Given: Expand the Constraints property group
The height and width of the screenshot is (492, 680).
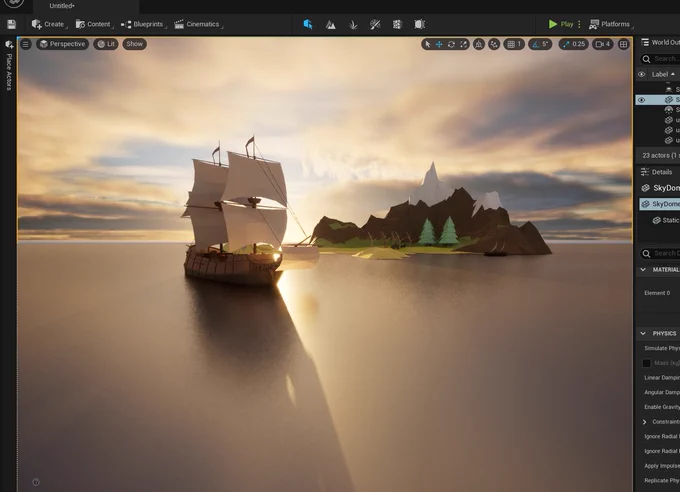Looking at the screenshot, I should [x=644, y=422].
